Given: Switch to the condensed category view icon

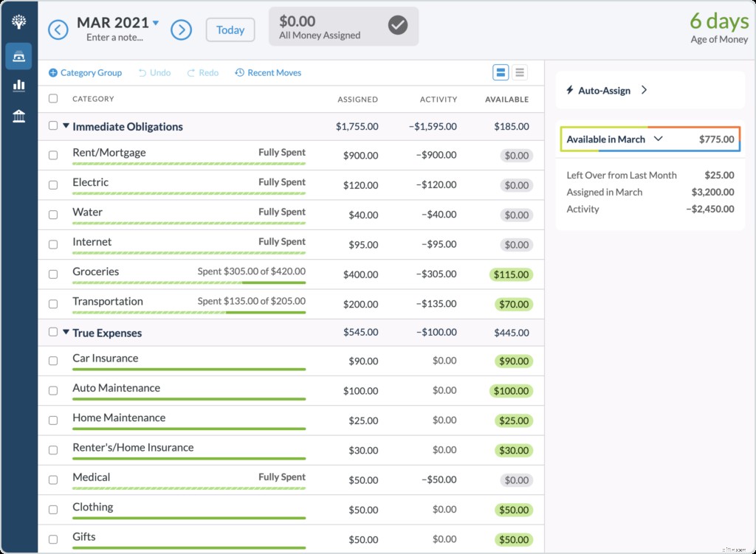Looking at the screenshot, I should (x=521, y=72).
